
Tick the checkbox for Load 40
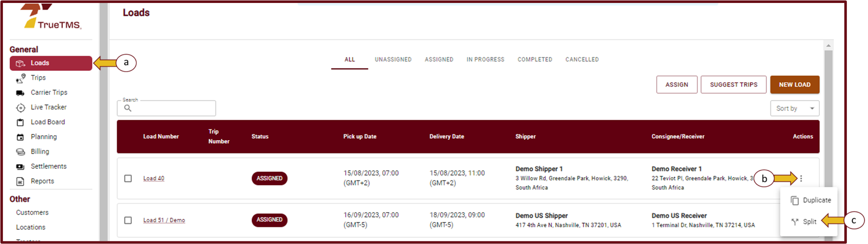coord(128,178)
